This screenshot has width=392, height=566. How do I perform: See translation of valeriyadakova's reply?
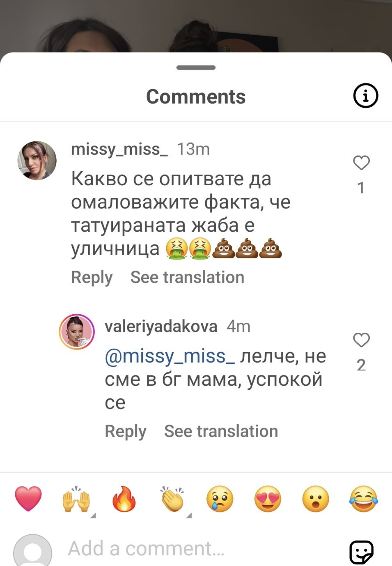(221, 431)
